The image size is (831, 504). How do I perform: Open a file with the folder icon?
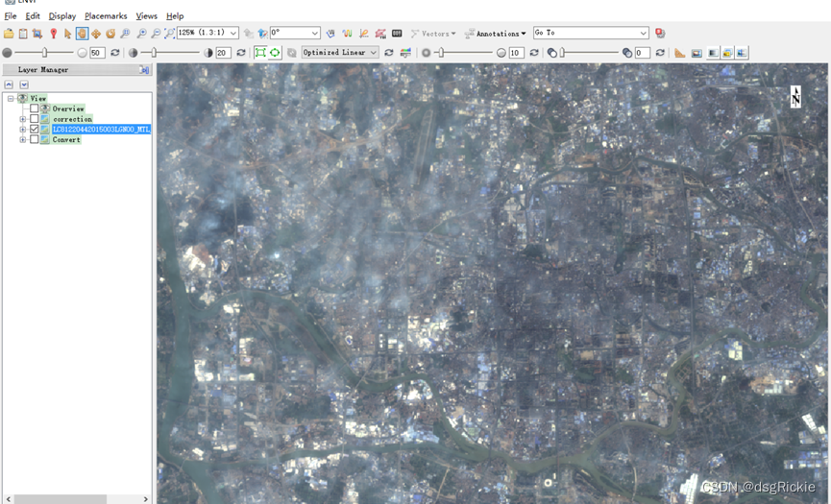tap(9, 34)
